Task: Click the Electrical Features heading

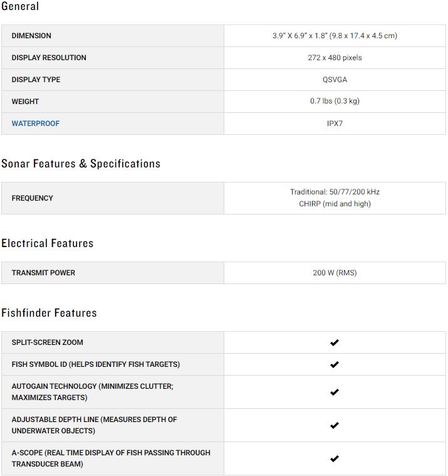Action: (x=48, y=243)
